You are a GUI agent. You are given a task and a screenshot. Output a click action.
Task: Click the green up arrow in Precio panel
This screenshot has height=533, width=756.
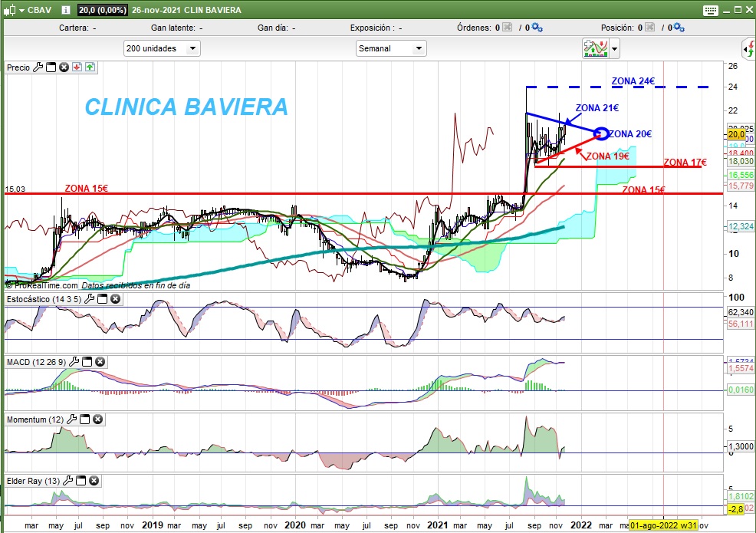(90, 67)
